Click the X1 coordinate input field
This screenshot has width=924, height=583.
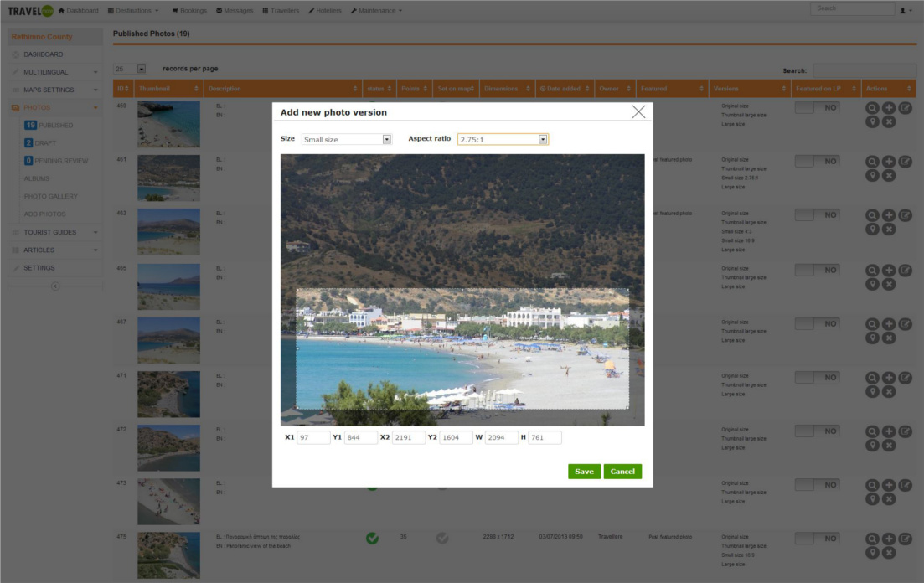[x=313, y=437]
